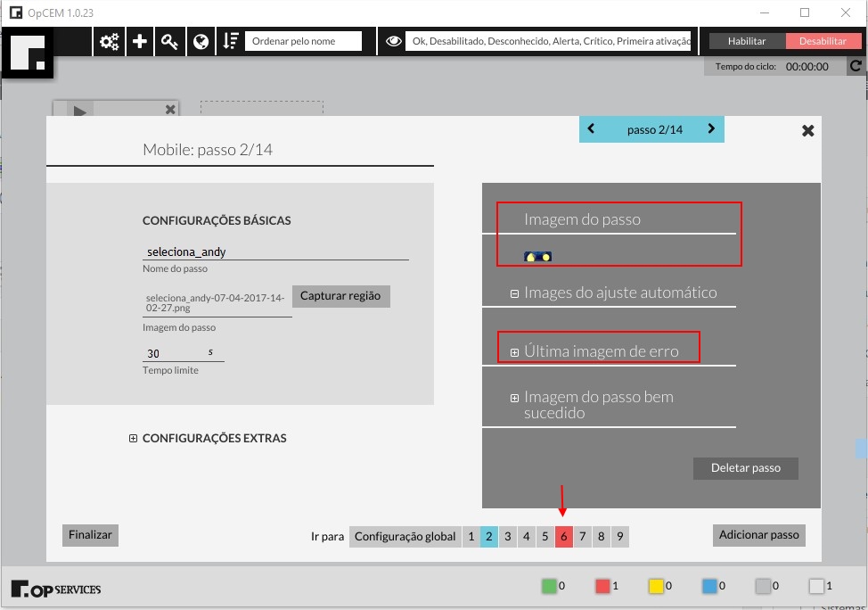Toggle Desabilitar to disable

[823, 41]
